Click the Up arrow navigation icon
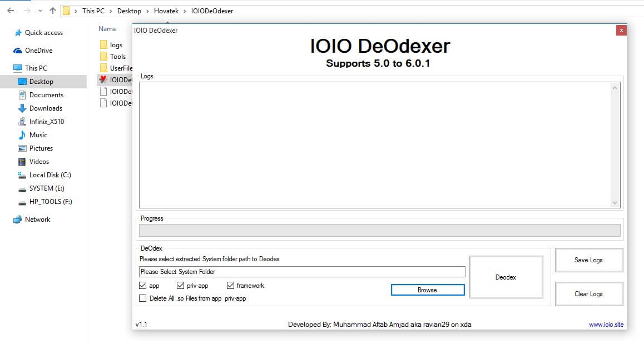 coord(53,11)
